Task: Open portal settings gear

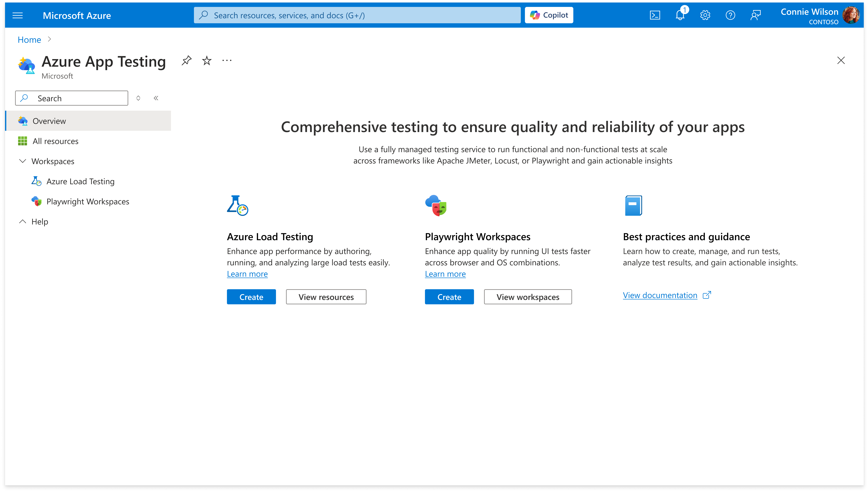Action: (x=705, y=15)
